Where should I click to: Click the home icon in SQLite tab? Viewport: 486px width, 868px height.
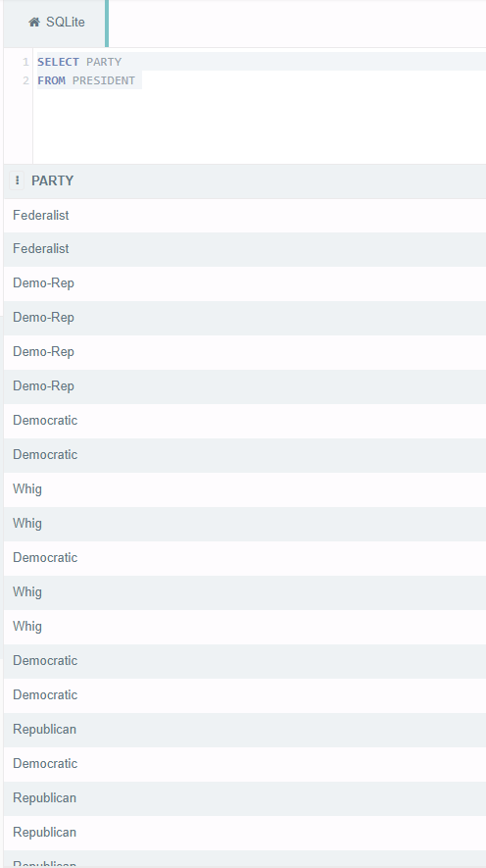coord(34,23)
